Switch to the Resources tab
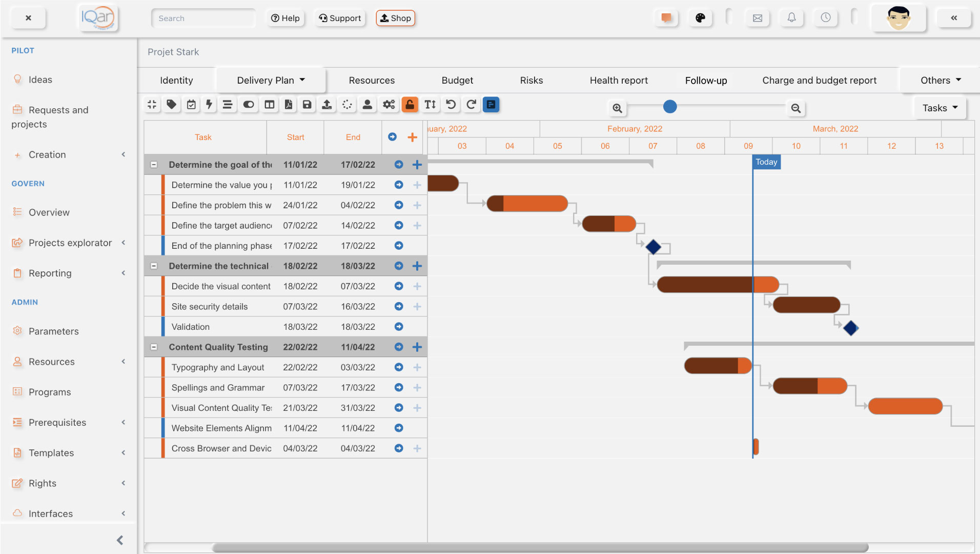980x554 pixels. click(x=372, y=80)
